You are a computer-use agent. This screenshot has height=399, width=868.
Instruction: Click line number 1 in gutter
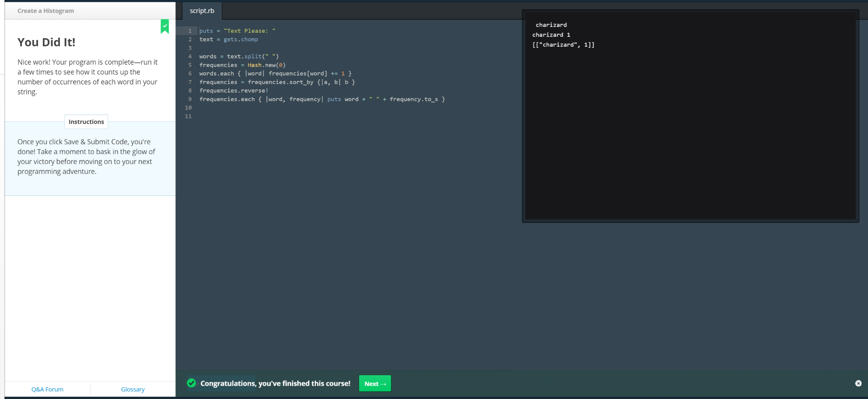190,31
